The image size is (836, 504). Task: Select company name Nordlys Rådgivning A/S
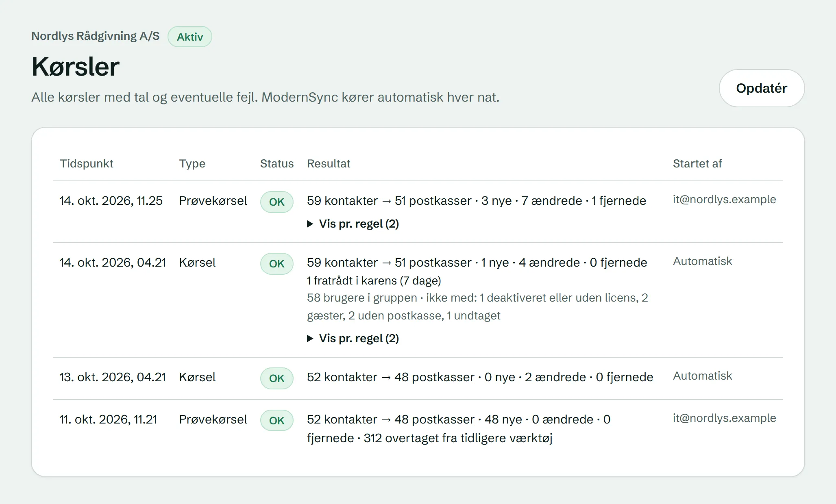pyautogui.click(x=96, y=36)
